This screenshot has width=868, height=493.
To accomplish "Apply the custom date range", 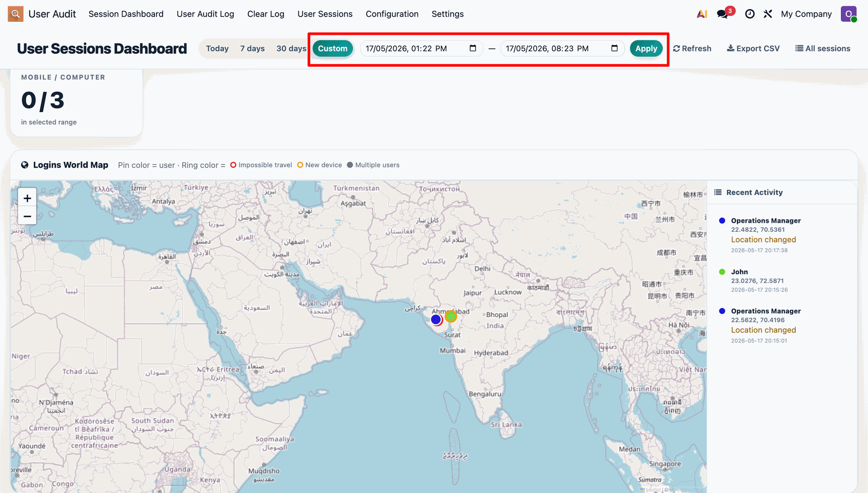I will (646, 48).
